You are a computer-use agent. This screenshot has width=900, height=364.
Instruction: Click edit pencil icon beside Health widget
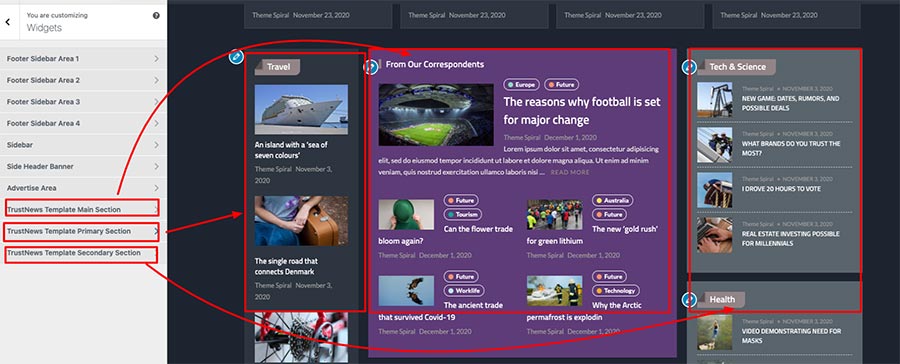pos(689,299)
